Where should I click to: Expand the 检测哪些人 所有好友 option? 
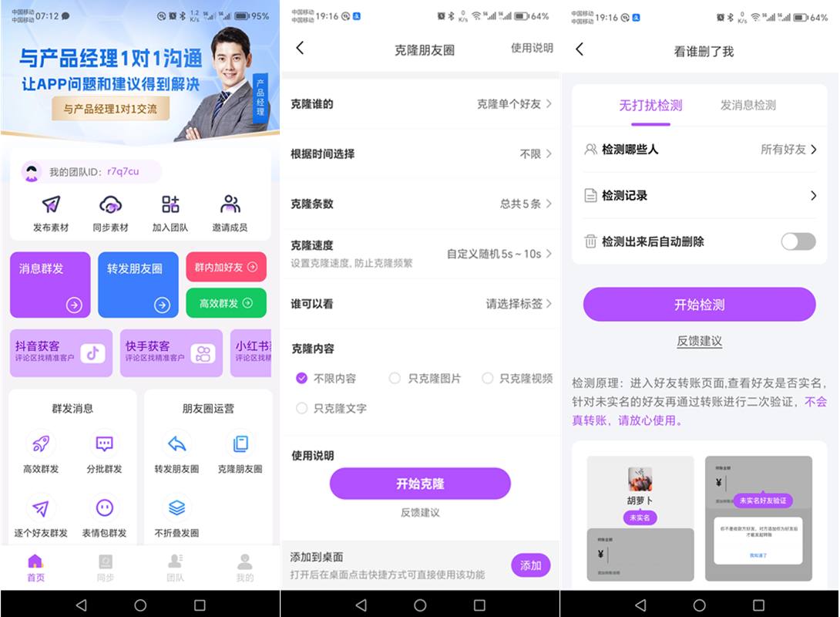tap(813, 150)
